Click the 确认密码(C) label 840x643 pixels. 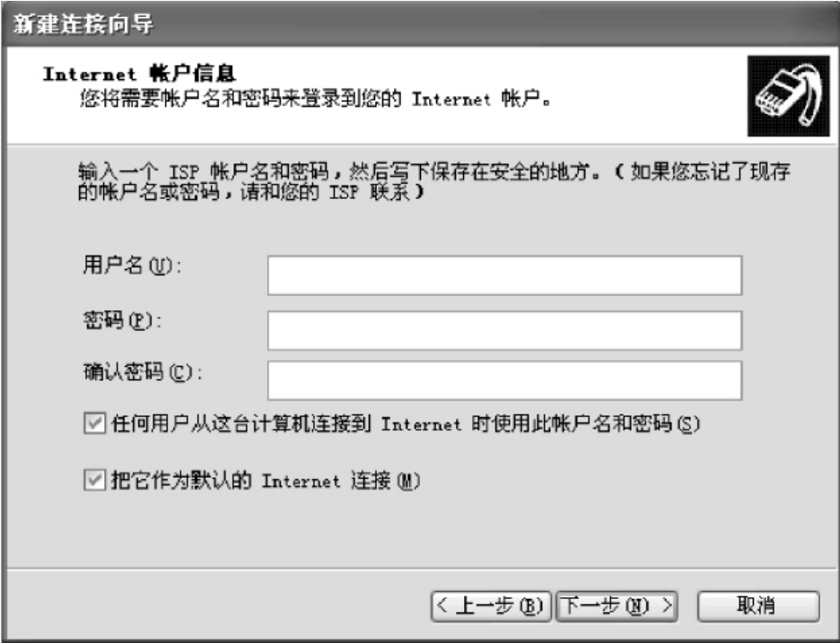(x=143, y=371)
